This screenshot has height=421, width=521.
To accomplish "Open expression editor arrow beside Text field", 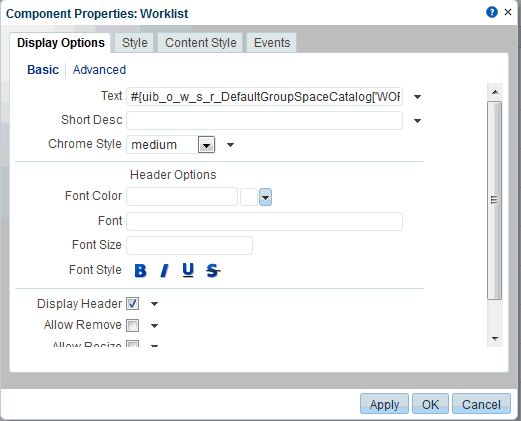I will point(417,97).
